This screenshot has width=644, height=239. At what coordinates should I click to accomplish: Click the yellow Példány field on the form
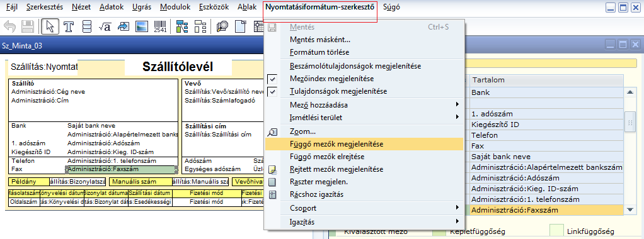(x=29, y=181)
